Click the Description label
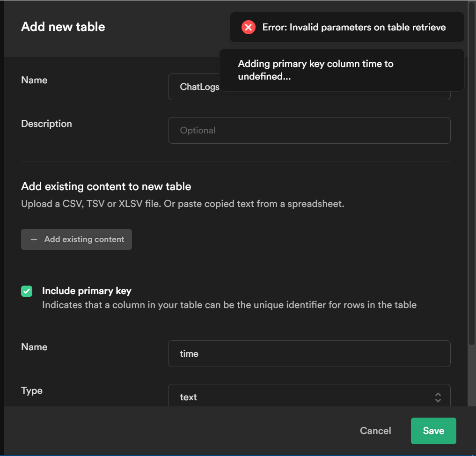Viewport: 476px width, 456px height. tap(46, 124)
